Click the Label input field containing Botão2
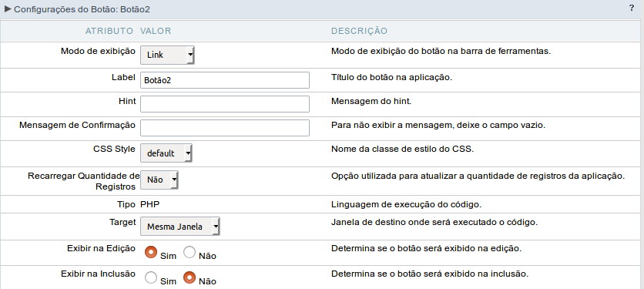The width and height of the screenshot is (644, 289). [x=225, y=80]
